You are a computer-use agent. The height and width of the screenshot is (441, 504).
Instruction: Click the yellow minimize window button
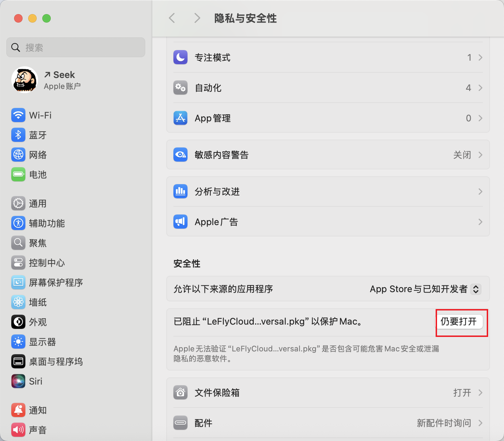click(x=32, y=18)
